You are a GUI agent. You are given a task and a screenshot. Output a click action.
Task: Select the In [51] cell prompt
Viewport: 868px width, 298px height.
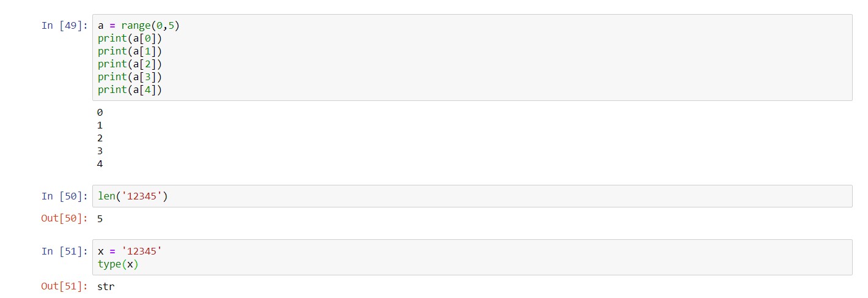coord(65,251)
